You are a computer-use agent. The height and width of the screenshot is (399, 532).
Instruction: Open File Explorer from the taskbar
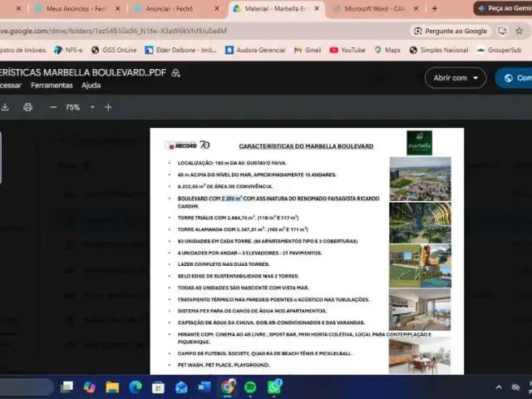[112, 387]
